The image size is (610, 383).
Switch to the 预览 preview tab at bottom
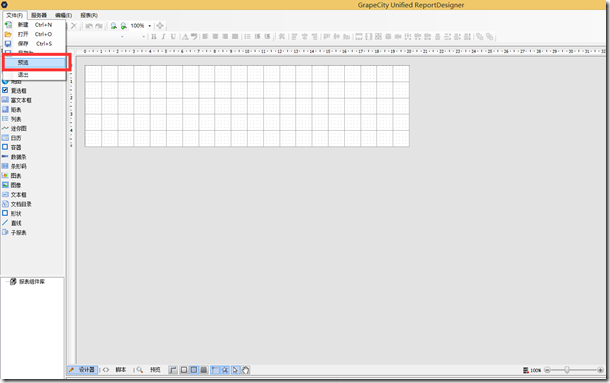click(x=149, y=370)
